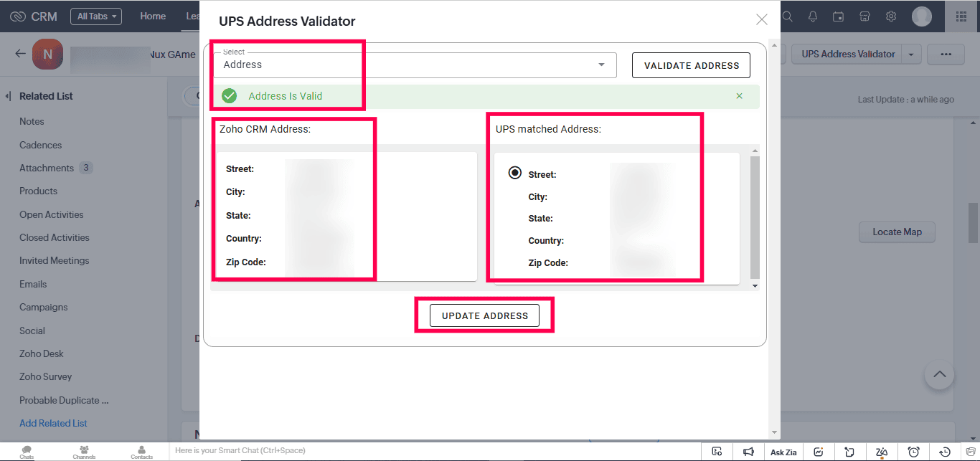Click the screen-capture icon left of megaphone
The width and height of the screenshot is (980, 461).
[x=717, y=452]
